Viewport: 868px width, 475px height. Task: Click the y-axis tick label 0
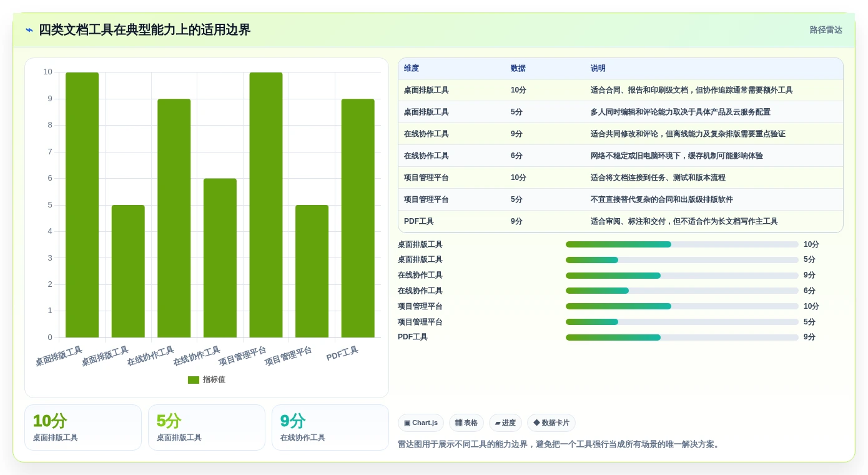point(50,337)
